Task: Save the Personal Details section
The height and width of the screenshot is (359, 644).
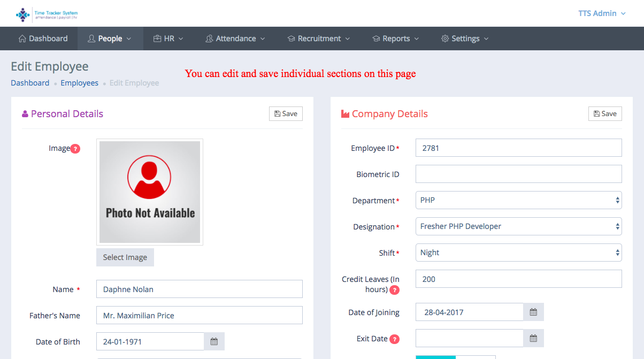Action: pyautogui.click(x=286, y=113)
